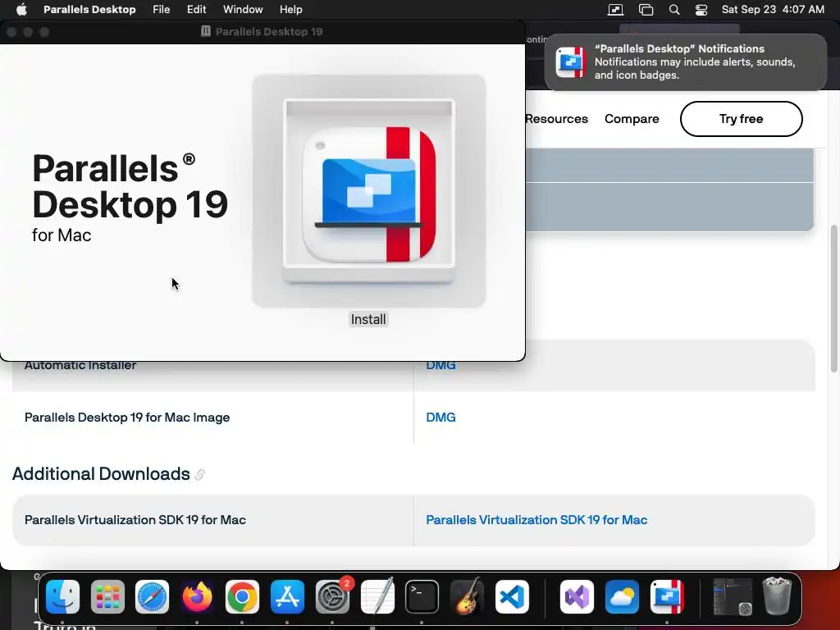840x630 pixels.
Task: Click the 'Automatic Installer' row label
Action: coord(80,366)
